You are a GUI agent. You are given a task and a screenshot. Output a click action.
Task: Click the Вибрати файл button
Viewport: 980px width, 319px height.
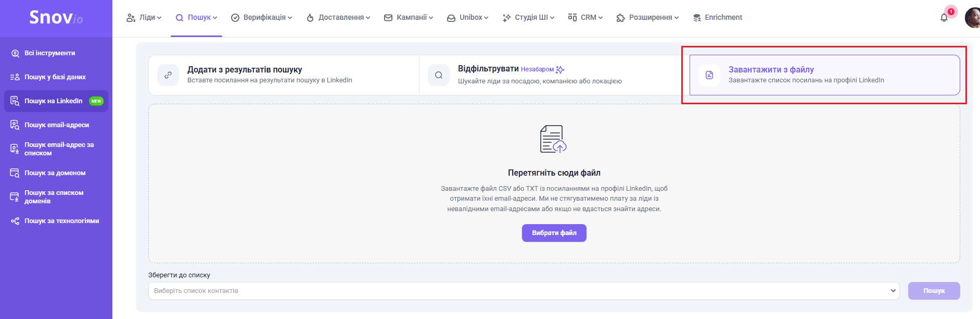click(554, 233)
